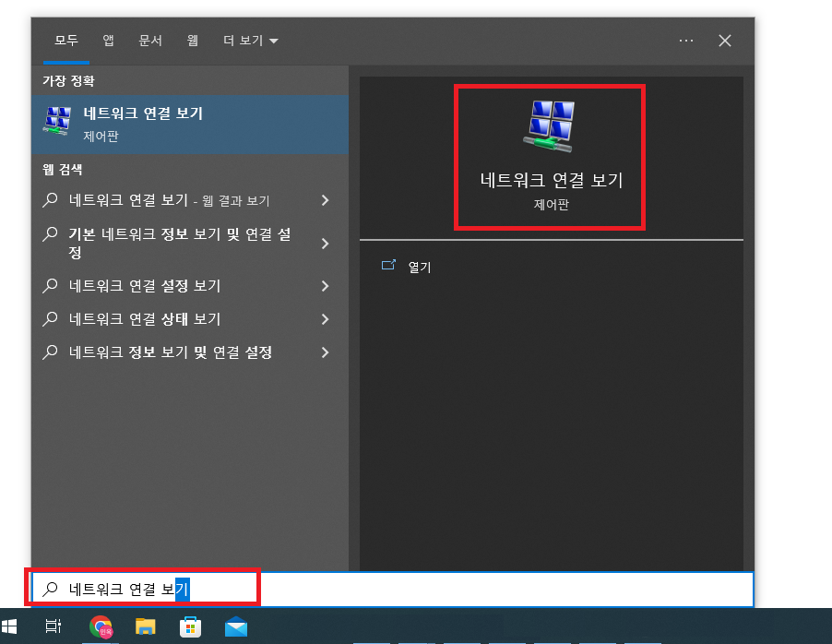The width and height of the screenshot is (832, 644).
Task: Expand the 더 보기 dropdown
Action: 250,41
